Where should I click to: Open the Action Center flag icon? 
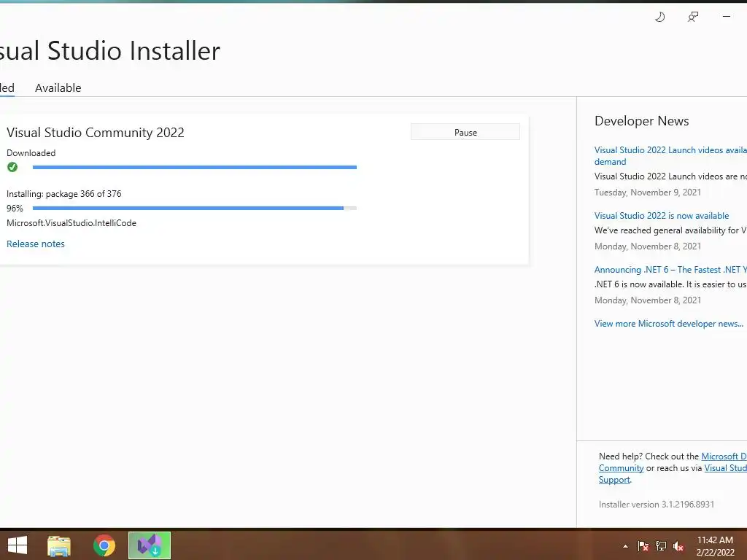click(643, 546)
